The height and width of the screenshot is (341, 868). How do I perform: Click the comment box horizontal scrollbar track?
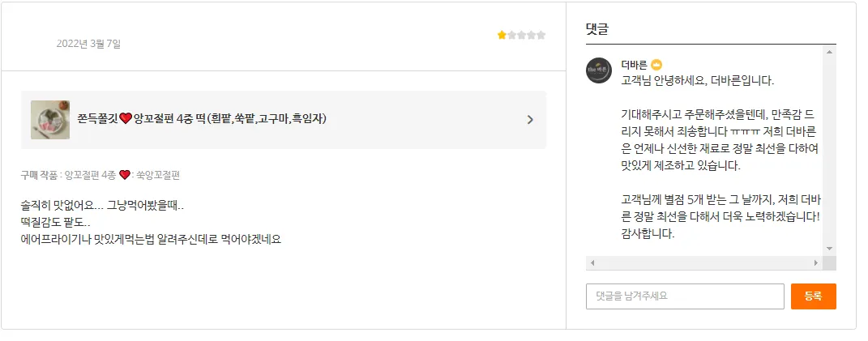(703, 263)
